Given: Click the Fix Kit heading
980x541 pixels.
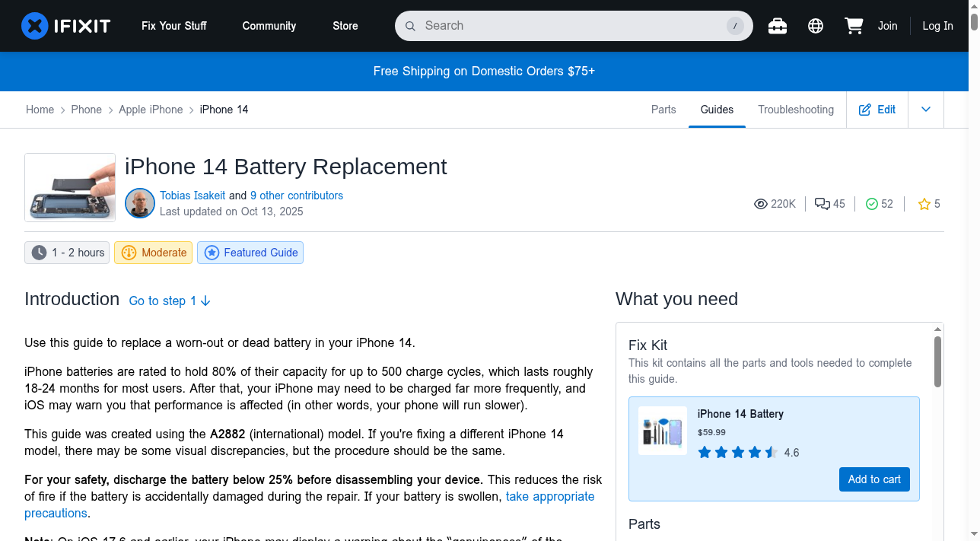Looking at the screenshot, I should 648,345.
